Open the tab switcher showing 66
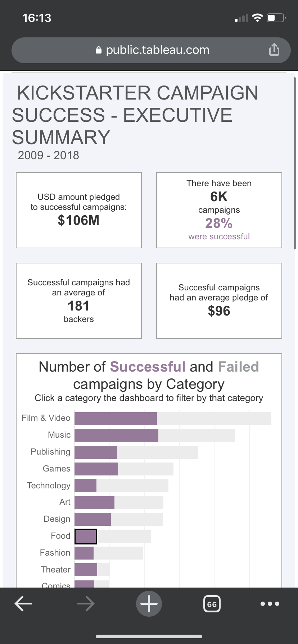 [212, 604]
